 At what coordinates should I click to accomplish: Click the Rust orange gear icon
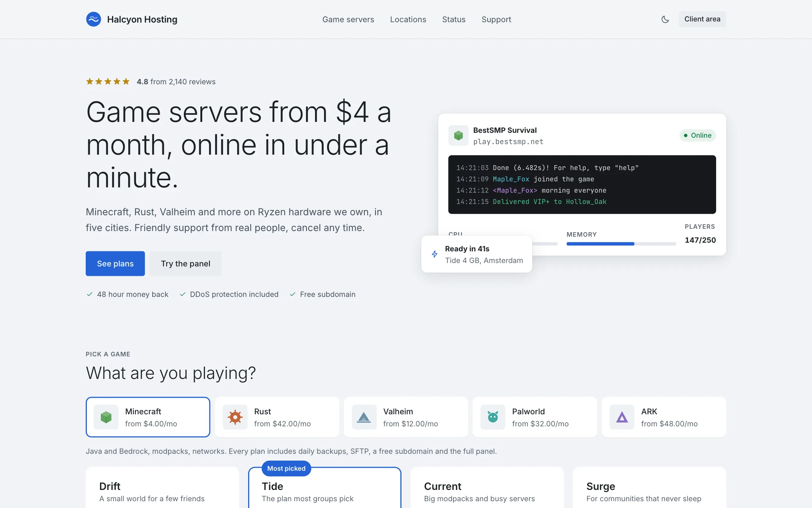pos(235,417)
